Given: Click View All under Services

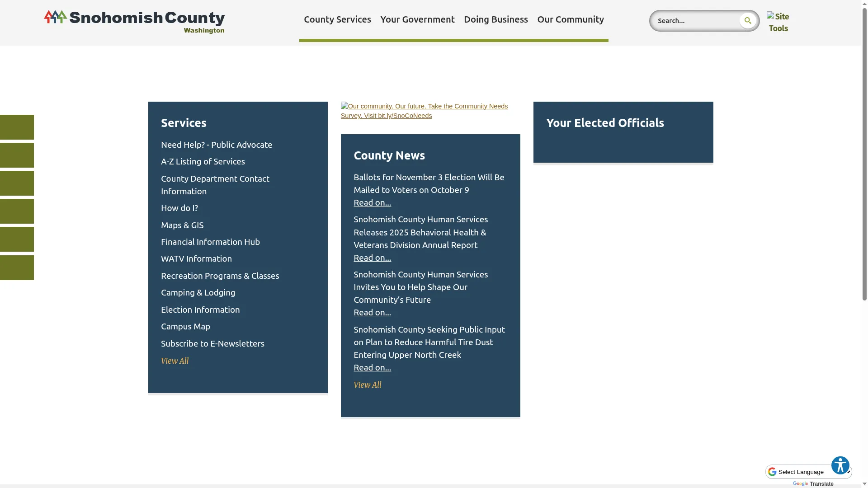Looking at the screenshot, I should tap(175, 361).
